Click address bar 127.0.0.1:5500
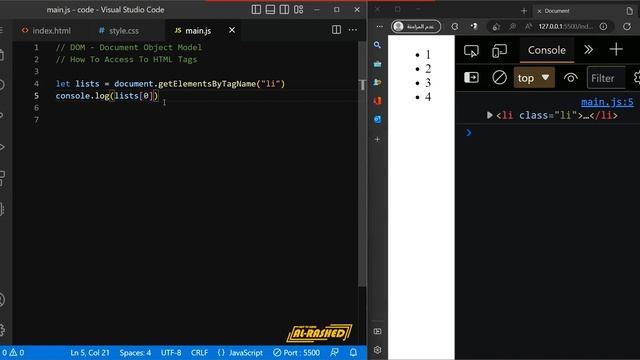Image resolution: width=640 pixels, height=360 pixels. [565, 27]
